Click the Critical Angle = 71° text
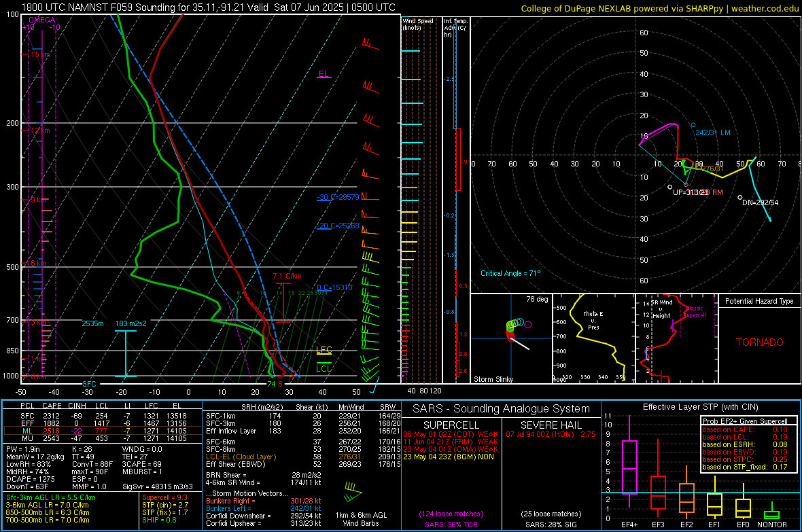The height and width of the screenshot is (532, 802). pyautogui.click(x=510, y=273)
